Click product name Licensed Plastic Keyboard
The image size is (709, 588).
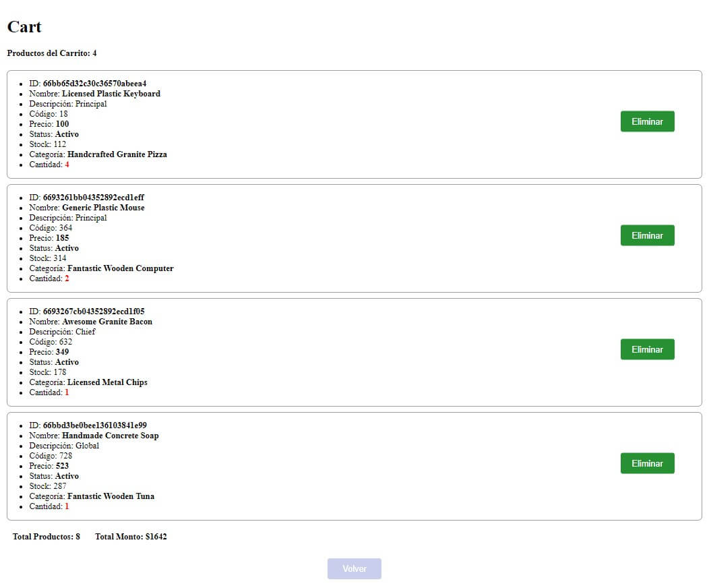(x=111, y=94)
